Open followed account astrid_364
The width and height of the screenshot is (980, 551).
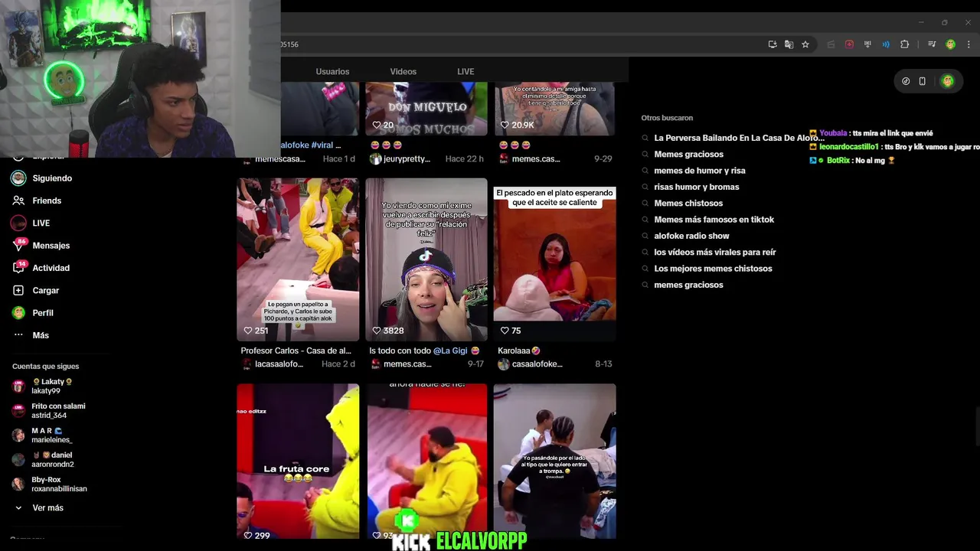click(49, 411)
